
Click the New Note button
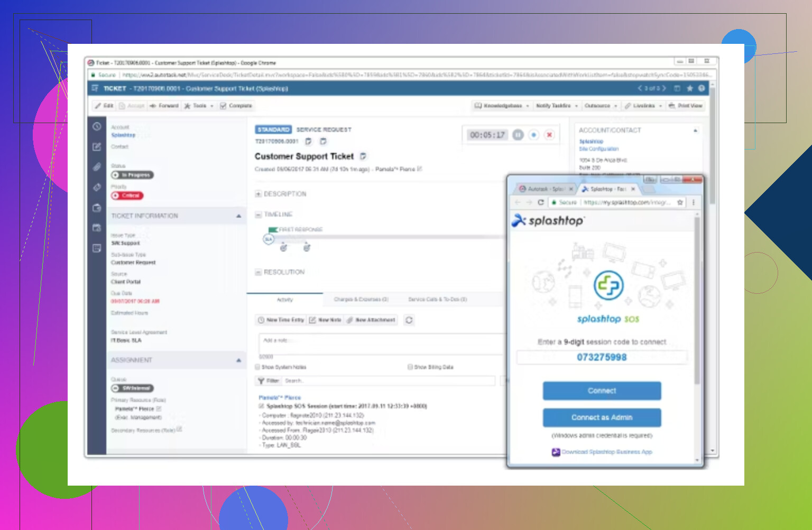326,320
